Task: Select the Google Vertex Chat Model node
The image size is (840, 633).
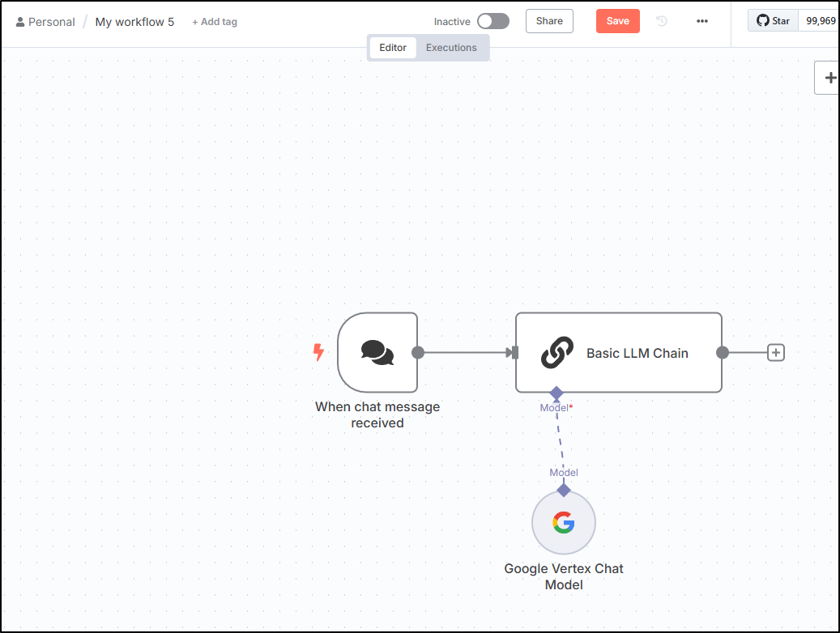Action: pyautogui.click(x=564, y=523)
